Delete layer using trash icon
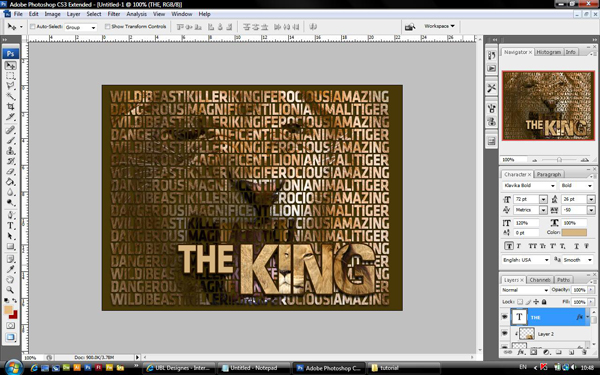Screen dimensions: 600x375 [x=584, y=352]
